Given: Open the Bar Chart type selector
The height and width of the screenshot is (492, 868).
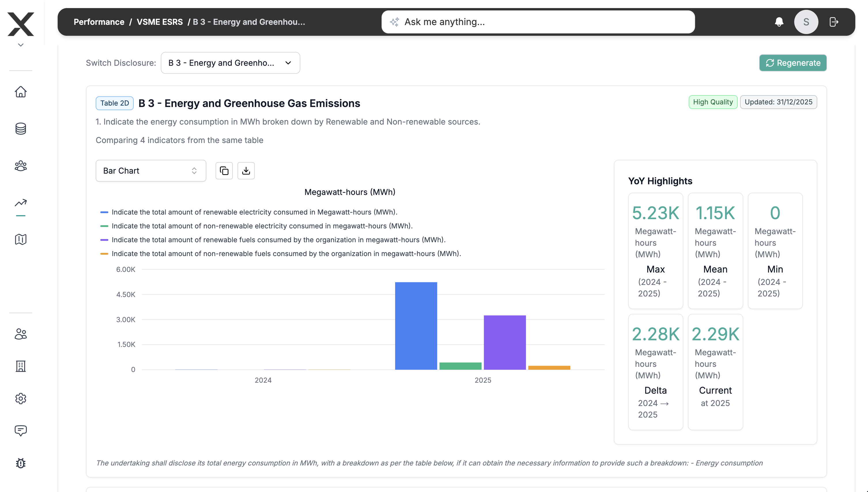Looking at the screenshot, I should 151,171.
